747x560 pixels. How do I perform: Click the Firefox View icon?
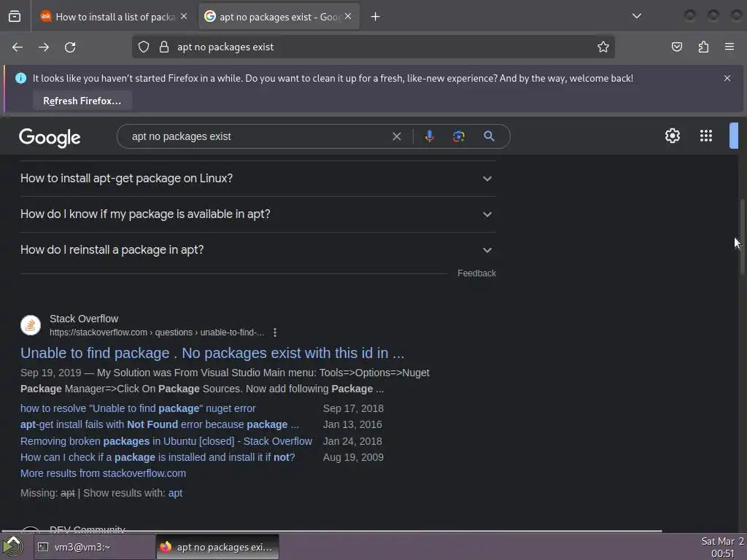point(15,17)
